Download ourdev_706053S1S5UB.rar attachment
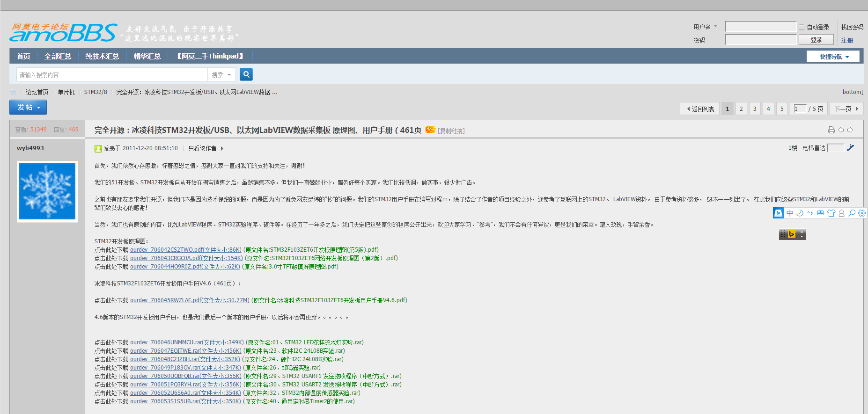 click(185, 401)
